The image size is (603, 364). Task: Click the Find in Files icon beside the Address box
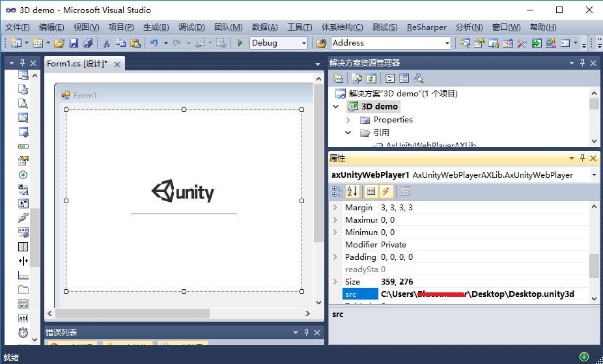(x=321, y=43)
